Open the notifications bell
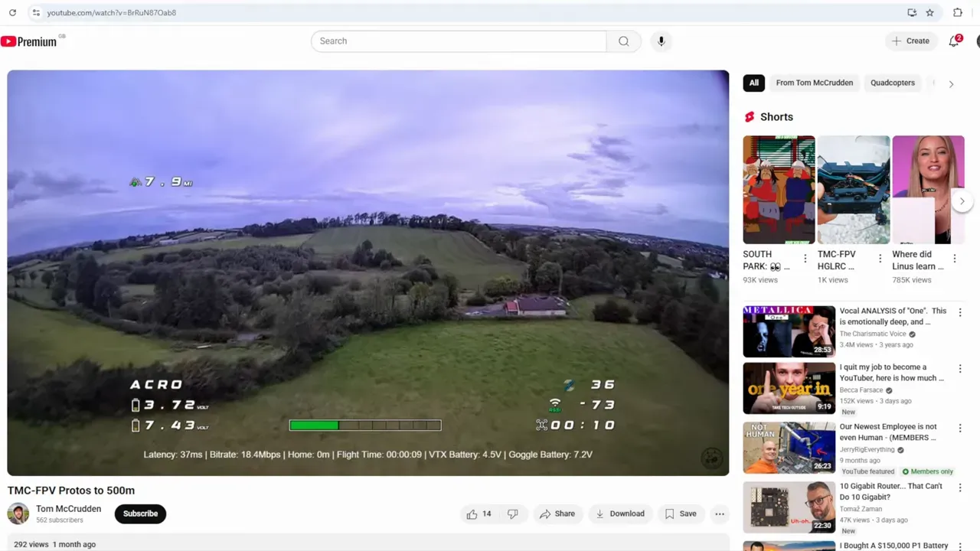The height and width of the screenshot is (551, 980). point(954,41)
